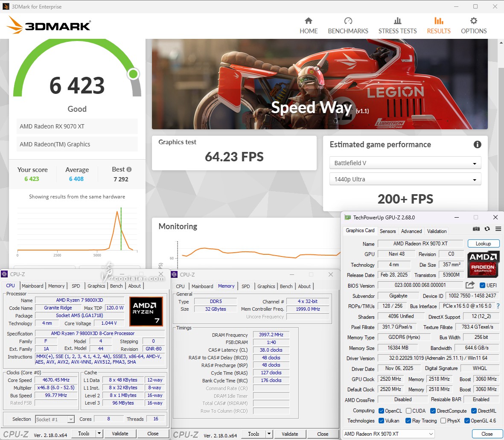Click the info icon next to Best score

(129, 169)
